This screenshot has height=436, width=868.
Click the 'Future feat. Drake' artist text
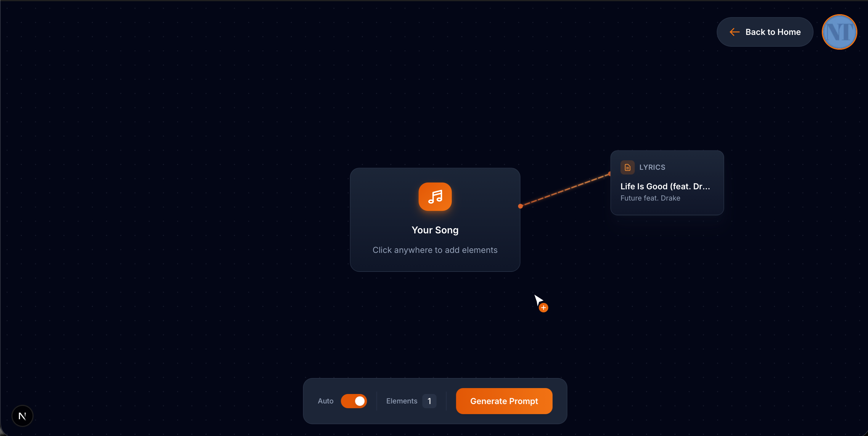(x=650, y=198)
